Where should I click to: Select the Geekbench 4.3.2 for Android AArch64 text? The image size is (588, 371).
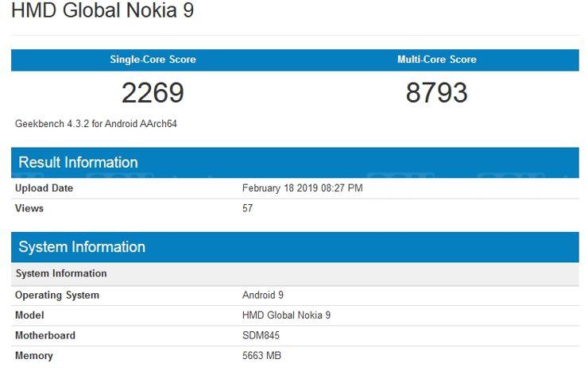click(x=96, y=124)
